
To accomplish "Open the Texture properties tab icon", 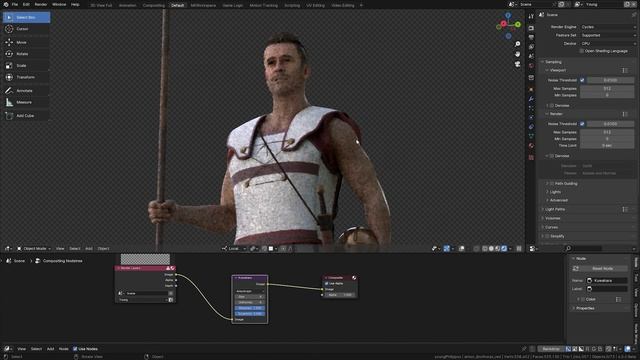I will click(x=531, y=157).
